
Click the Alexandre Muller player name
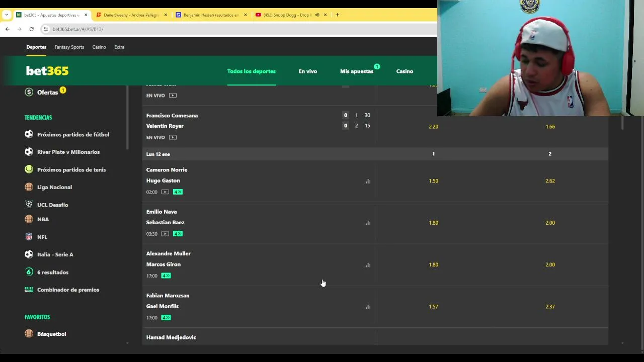pos(169,254)
